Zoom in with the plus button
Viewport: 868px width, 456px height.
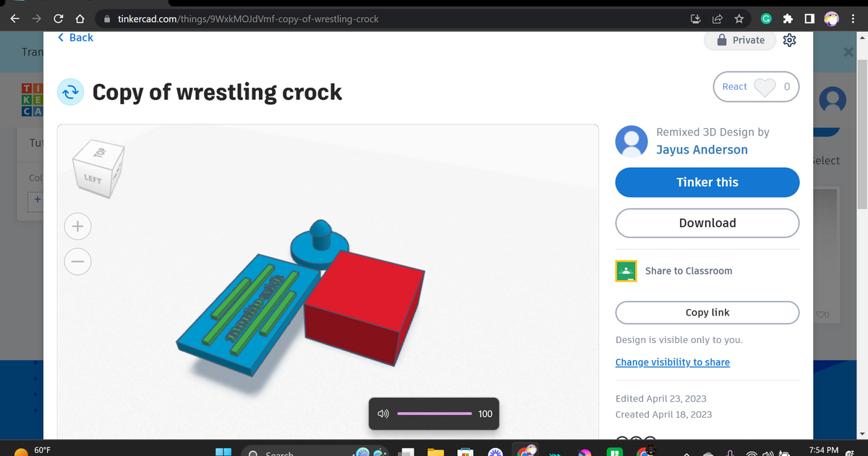[78, 227]
